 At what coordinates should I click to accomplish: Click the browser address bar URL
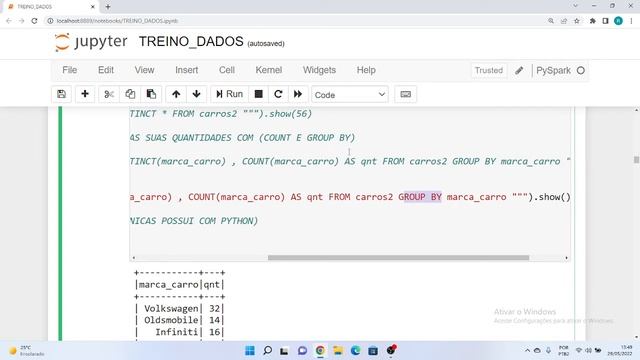[117, 21]
